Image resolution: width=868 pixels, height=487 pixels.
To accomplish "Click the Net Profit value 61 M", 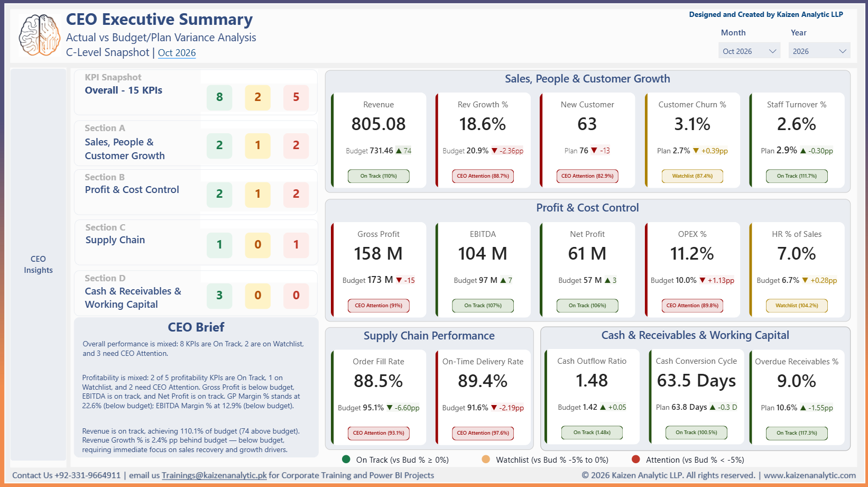I will (587, 254).
